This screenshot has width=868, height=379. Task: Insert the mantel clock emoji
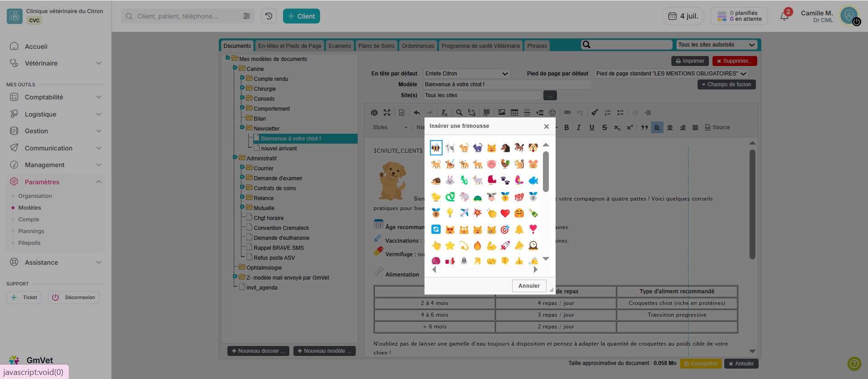(x=533, y=245)
